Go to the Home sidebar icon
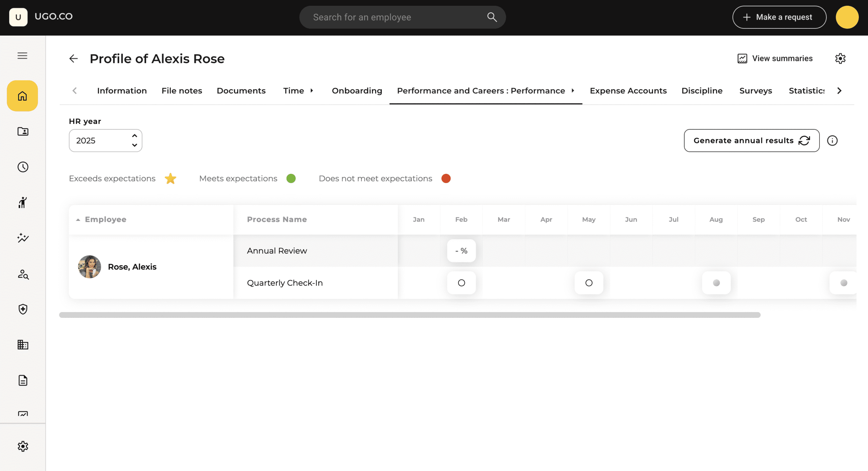This screenshot has width=868, height=471. [x=22, y=96]
